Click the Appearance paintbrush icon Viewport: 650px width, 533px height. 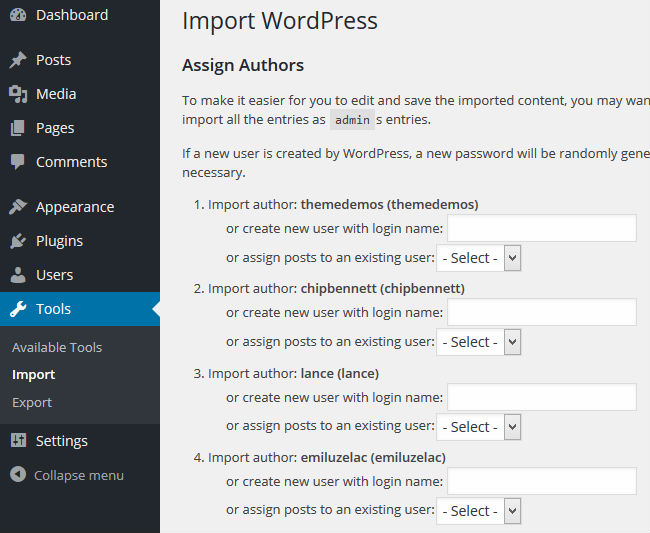click(x=18, y=207)
